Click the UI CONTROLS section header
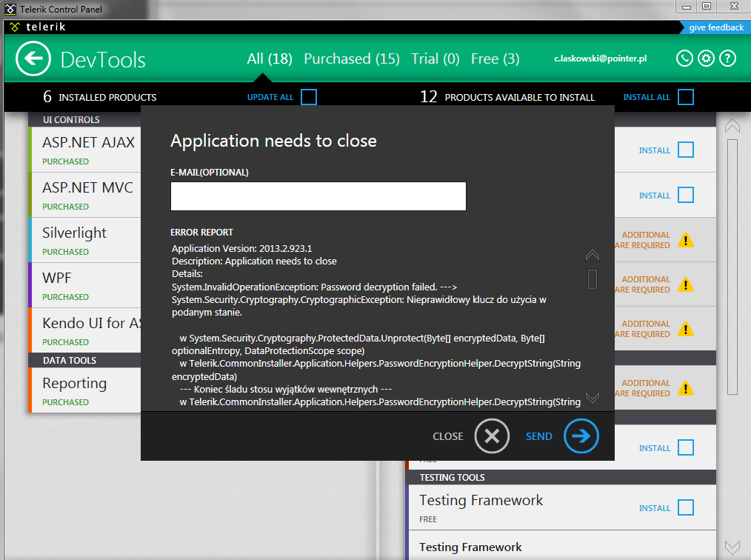Image resolution: width=751 pixels, height=560 pixels. (x=71, y=120)
